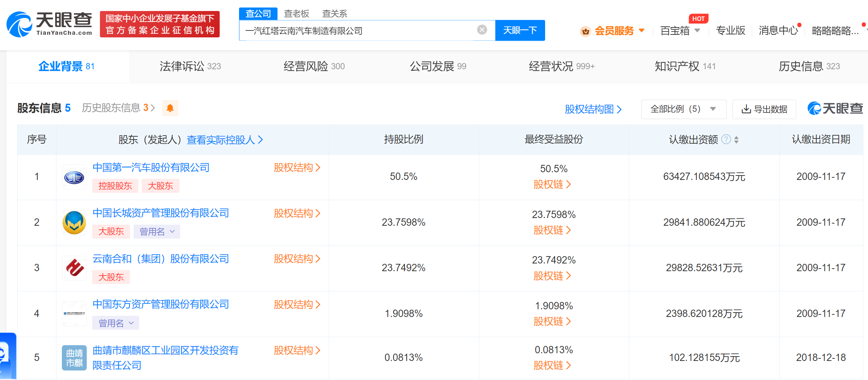This screenshot has height=380, width=868.
Task: Switch to the 经营状况 tab
Action: [562, 66]
